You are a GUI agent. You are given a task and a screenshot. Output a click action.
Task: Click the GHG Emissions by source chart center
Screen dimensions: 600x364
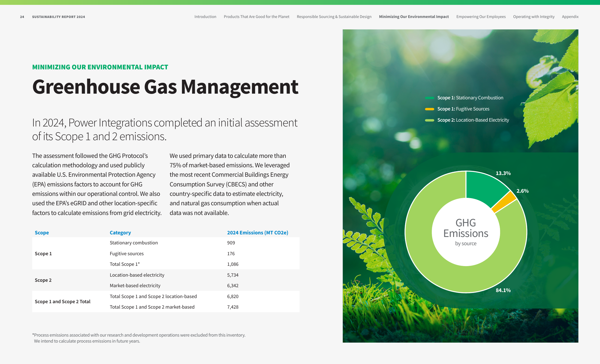(466, 232)
